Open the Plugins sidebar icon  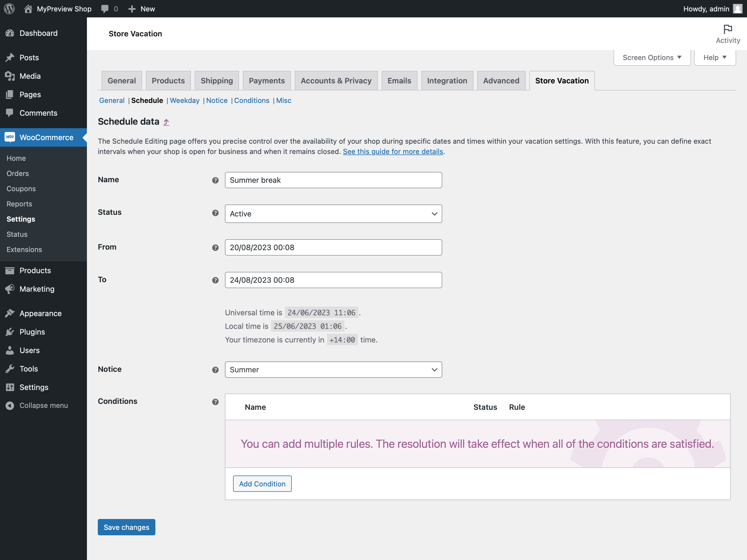pos(10,332)
